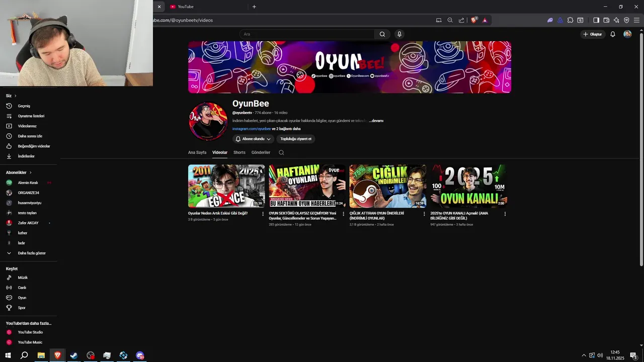
Task: Toggle the Brave sidebar panel icon
Action: (x=596, y=20)
